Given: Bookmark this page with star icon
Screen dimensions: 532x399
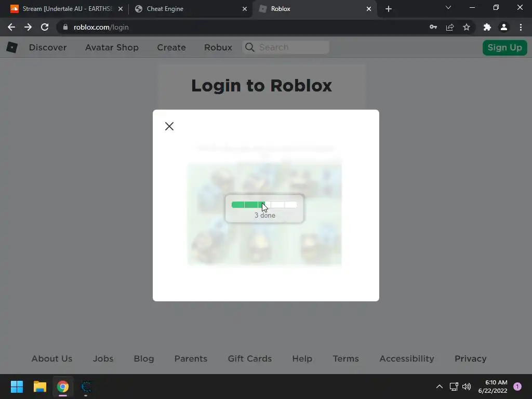Looking at the screenshot, I should [x=467, y=27].
